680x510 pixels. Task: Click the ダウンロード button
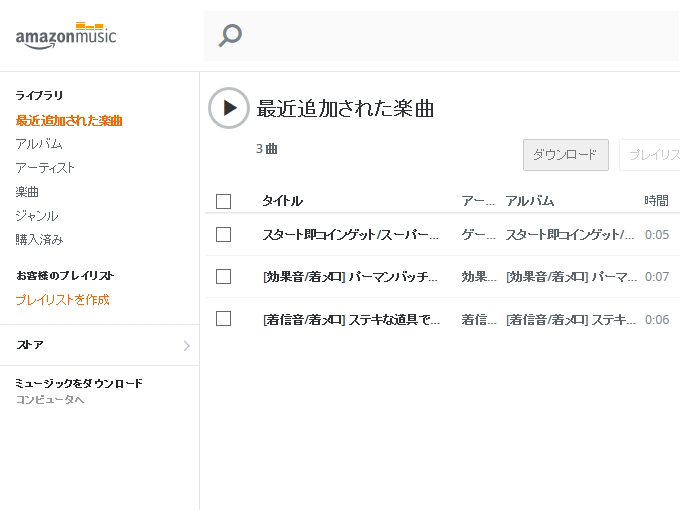point(565,155)
